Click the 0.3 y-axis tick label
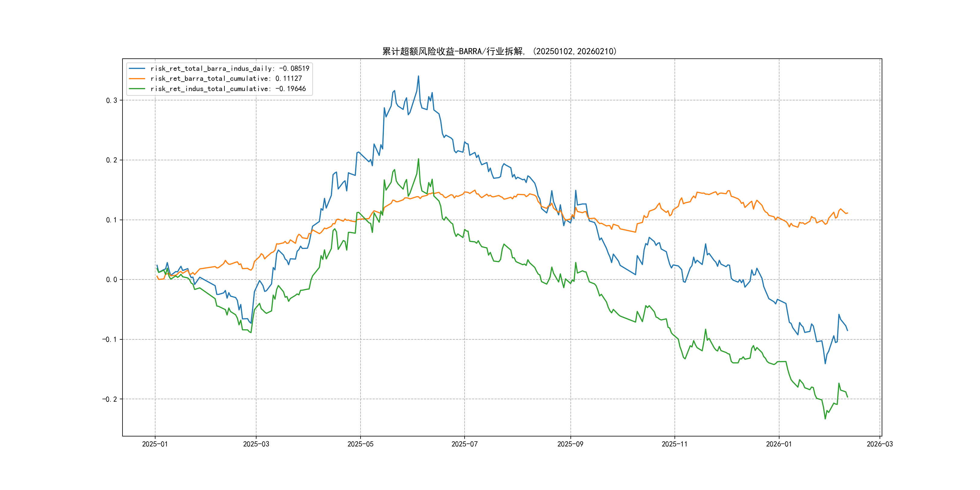This screenshot has height=490, width=980. tap(112, 100)
